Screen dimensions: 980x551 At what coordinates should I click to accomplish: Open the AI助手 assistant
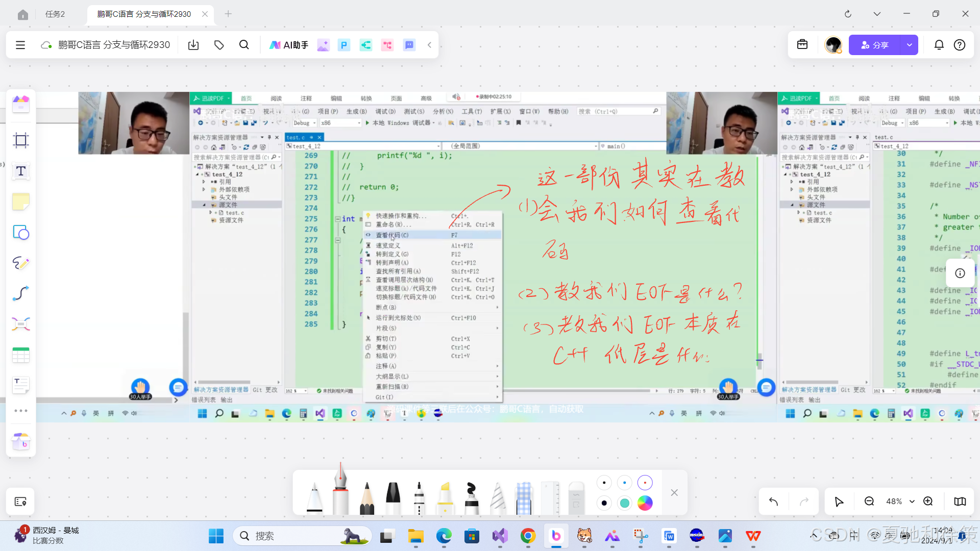coord(289,45)
